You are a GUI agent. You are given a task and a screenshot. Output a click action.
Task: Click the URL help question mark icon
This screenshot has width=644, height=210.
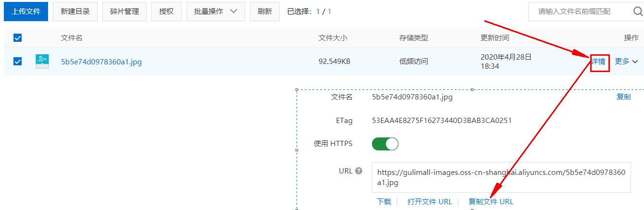(x=358, y=171)
